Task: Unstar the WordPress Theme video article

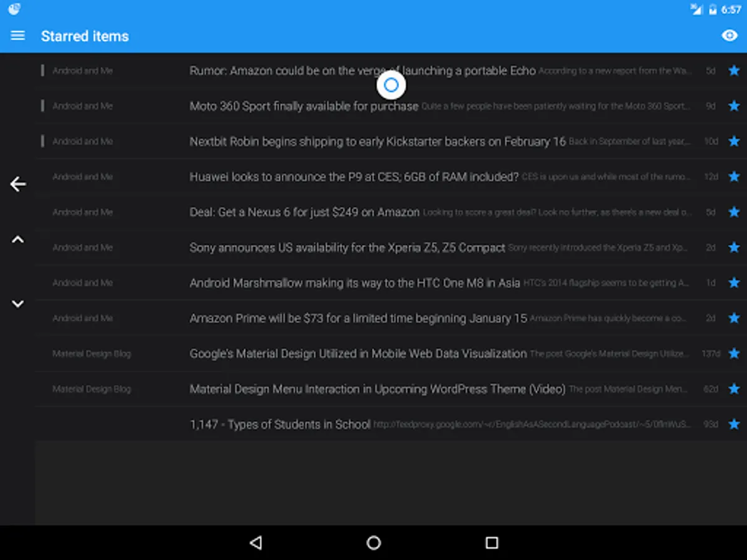Action: pos(734,389)
